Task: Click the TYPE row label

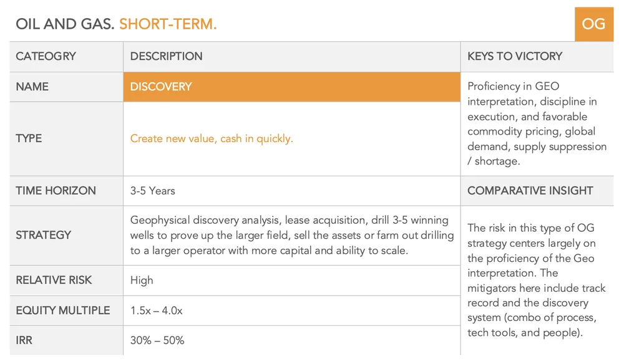Action: [29, 138]
